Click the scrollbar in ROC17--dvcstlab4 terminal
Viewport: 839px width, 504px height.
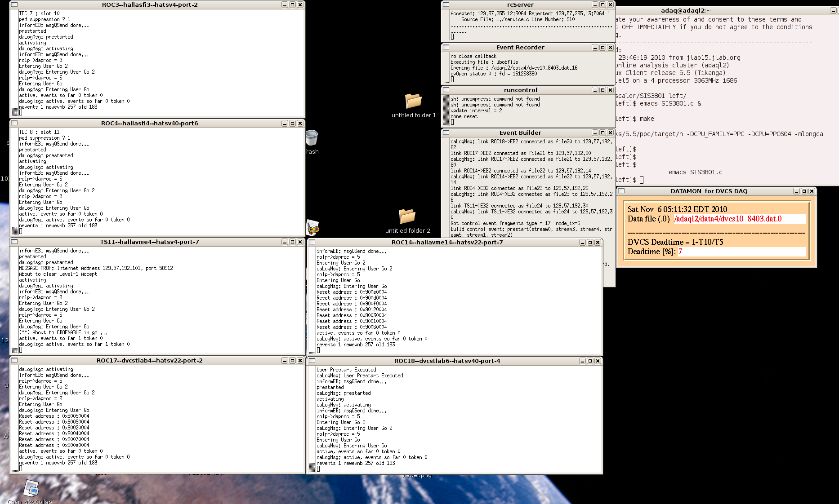pos(14,418)
